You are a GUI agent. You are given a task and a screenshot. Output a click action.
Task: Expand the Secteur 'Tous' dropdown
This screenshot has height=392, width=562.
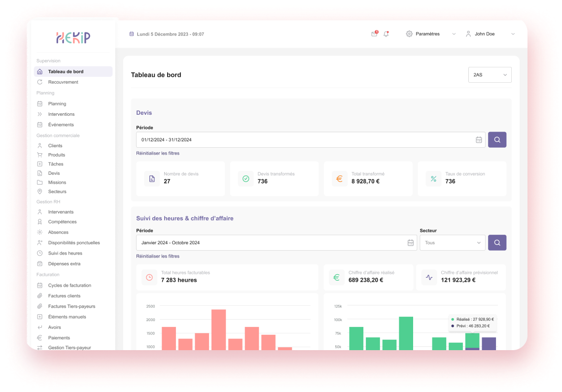tap(452, 243)
